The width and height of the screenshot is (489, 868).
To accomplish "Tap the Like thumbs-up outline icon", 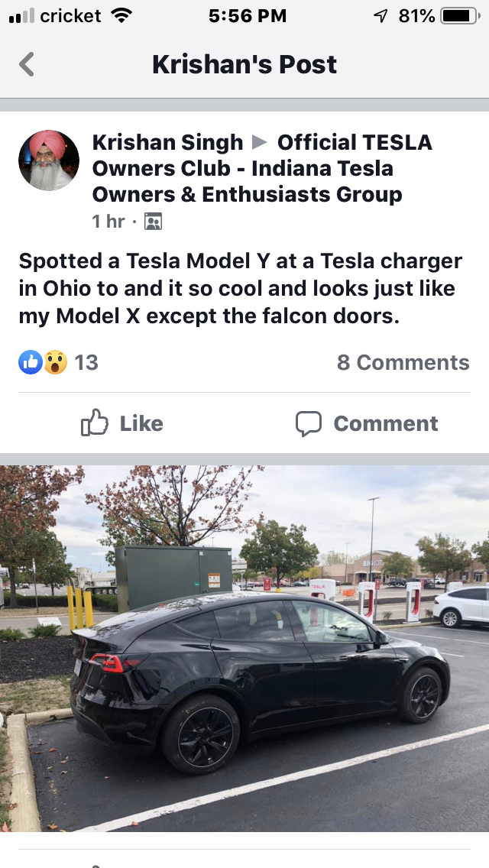I will tap(95, 423).
